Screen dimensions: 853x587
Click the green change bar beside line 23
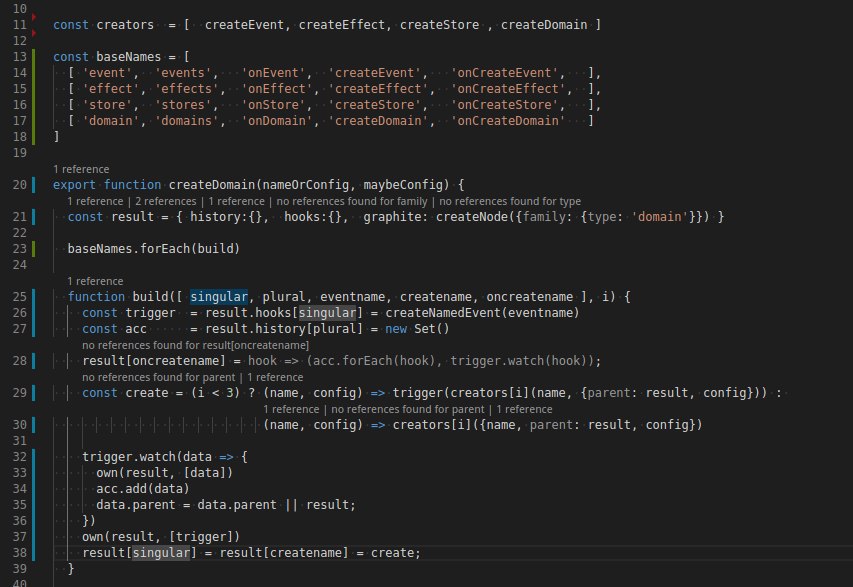click(34, 249)
